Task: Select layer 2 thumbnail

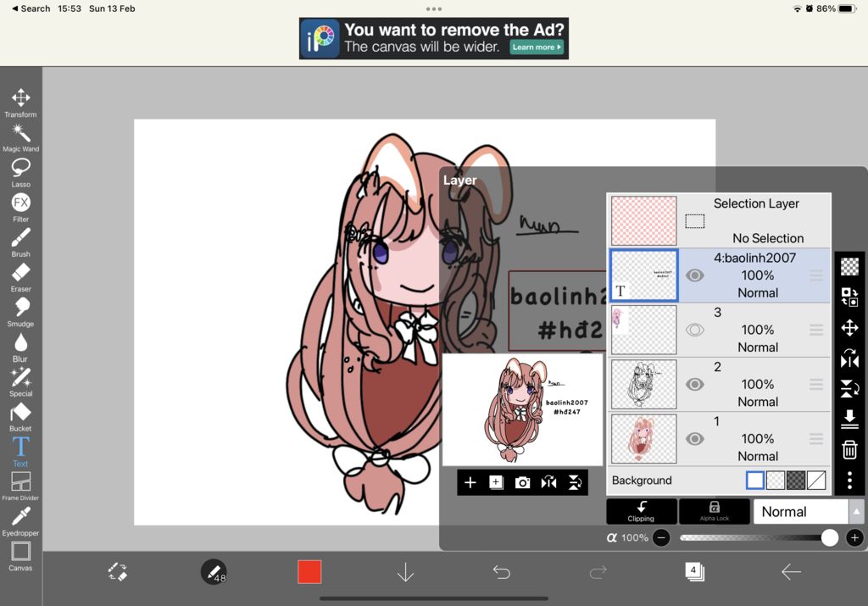Action: click(x=644, y=385)
